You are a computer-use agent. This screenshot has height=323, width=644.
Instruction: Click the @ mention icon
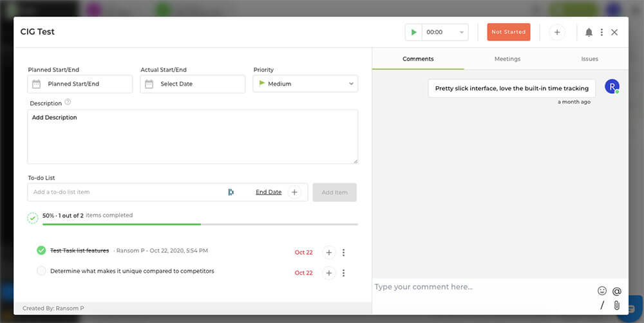click(x=616, y=291)
